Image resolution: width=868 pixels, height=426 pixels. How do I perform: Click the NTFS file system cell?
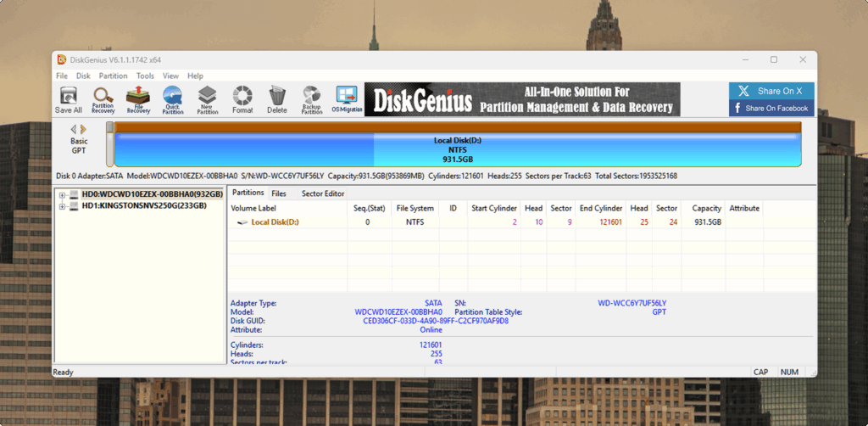[415, 222]
